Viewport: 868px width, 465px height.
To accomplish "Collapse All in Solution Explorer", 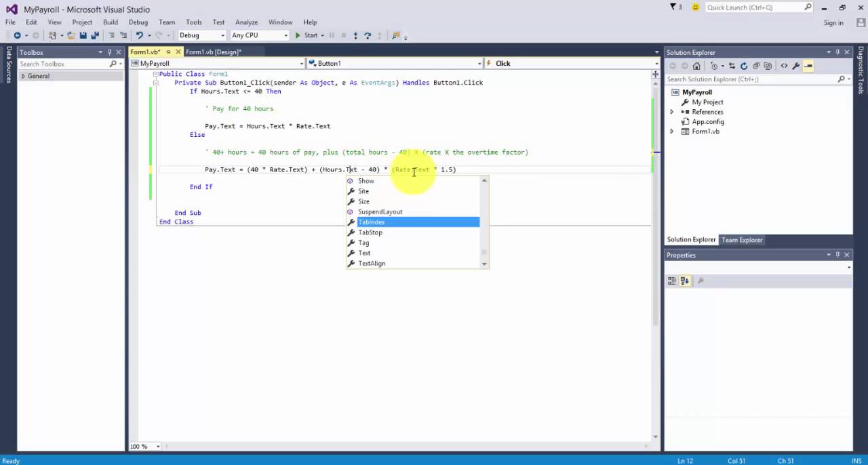I will coord(756,66).
